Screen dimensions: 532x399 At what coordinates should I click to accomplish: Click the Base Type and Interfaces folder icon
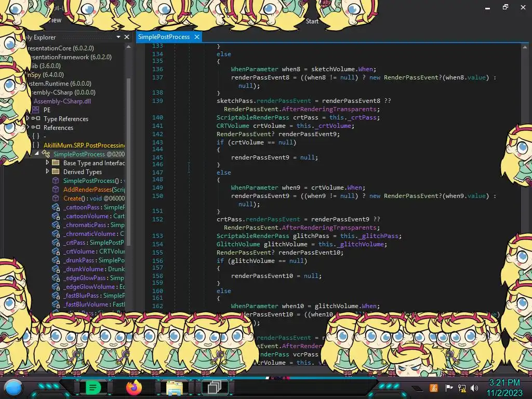coord(56,163)
